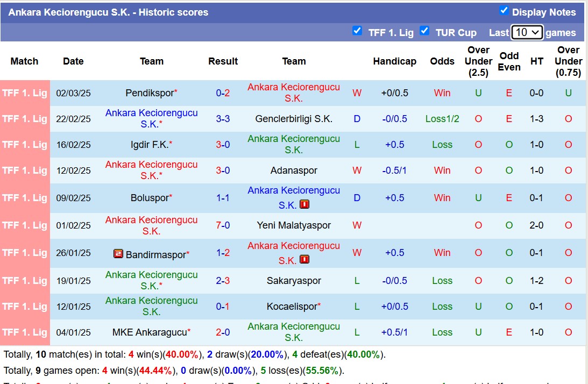The width and height of the screenshot is (588, 384).
Task: Open the Sakaryaspor team page
Action: [294, 280]
